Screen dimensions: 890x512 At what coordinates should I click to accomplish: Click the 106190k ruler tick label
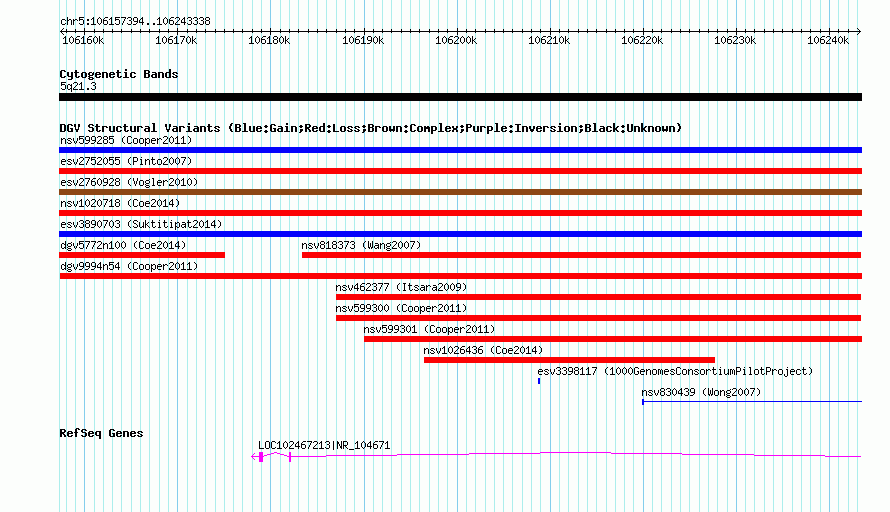[x=363, y=40]
